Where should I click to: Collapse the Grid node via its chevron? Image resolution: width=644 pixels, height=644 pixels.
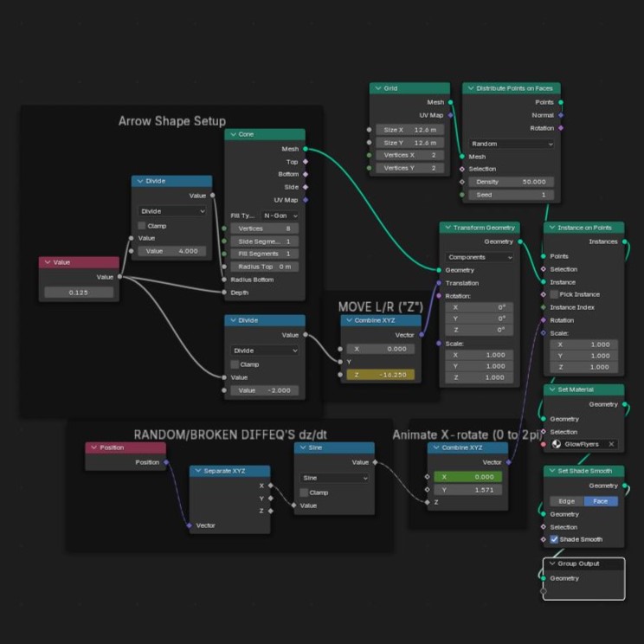(377, 88)
